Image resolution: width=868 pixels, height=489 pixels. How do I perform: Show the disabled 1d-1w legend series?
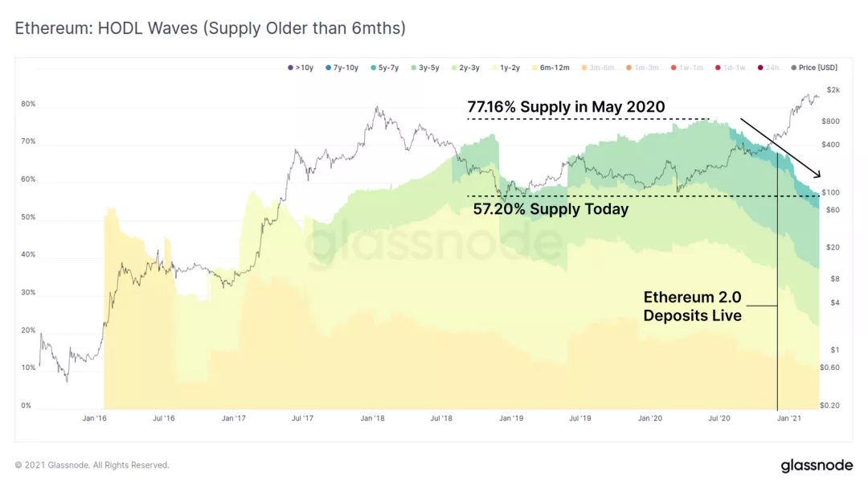point(731,68)
